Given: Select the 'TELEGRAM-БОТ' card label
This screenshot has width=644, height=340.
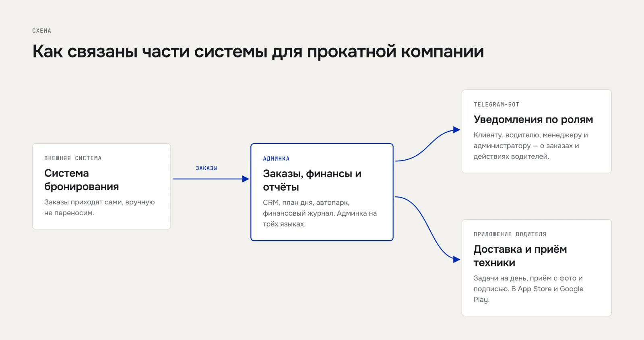Looking at the screenshot, I should pyautogui.click(x=496, y=104).
